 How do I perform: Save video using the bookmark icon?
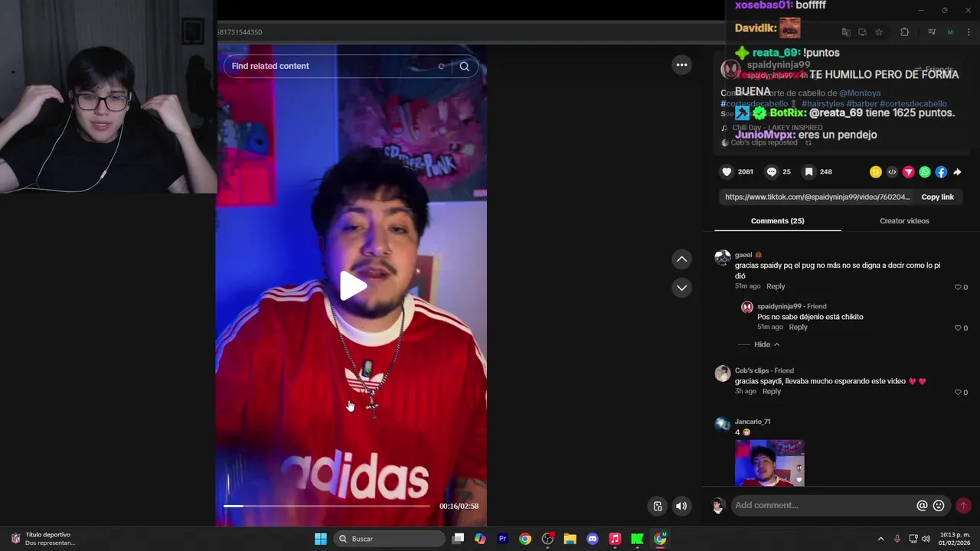coord(808,172)
